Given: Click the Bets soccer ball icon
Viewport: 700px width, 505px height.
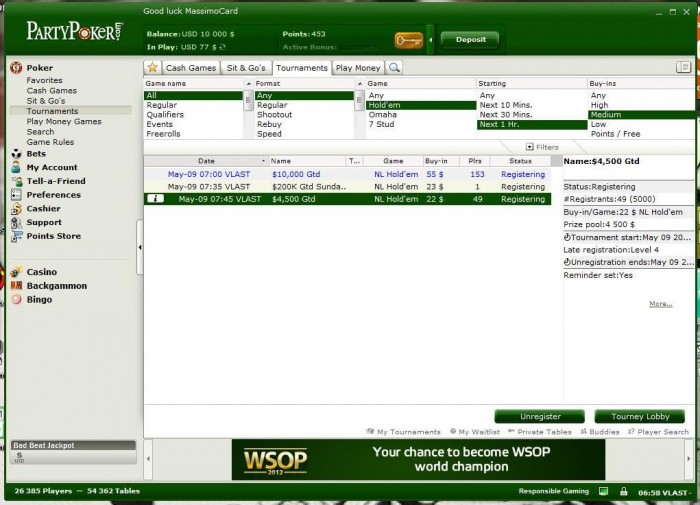Looking at the screenshot, I should click(16, 154).
